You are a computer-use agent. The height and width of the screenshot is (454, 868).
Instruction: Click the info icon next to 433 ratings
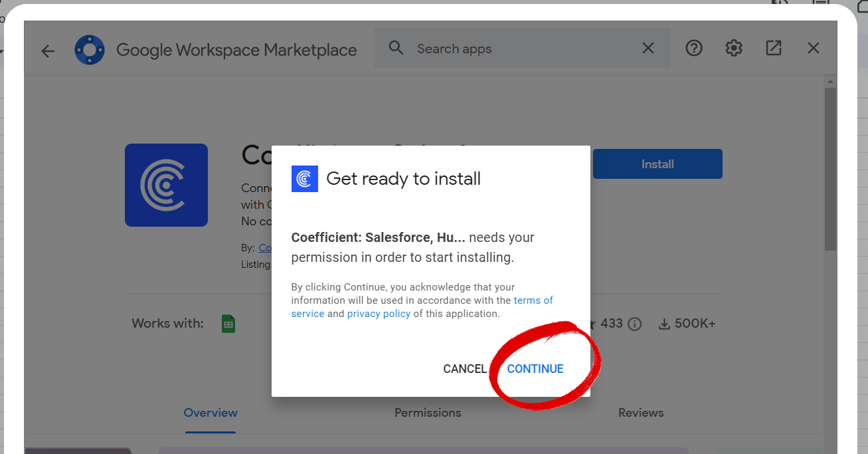(x=635, y=324)
